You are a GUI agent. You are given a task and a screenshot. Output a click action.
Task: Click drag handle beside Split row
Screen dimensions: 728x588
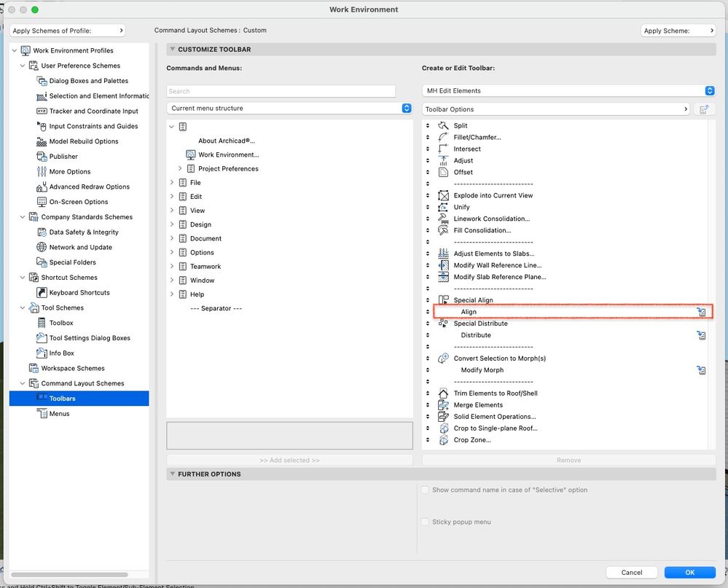pos(428,126)
